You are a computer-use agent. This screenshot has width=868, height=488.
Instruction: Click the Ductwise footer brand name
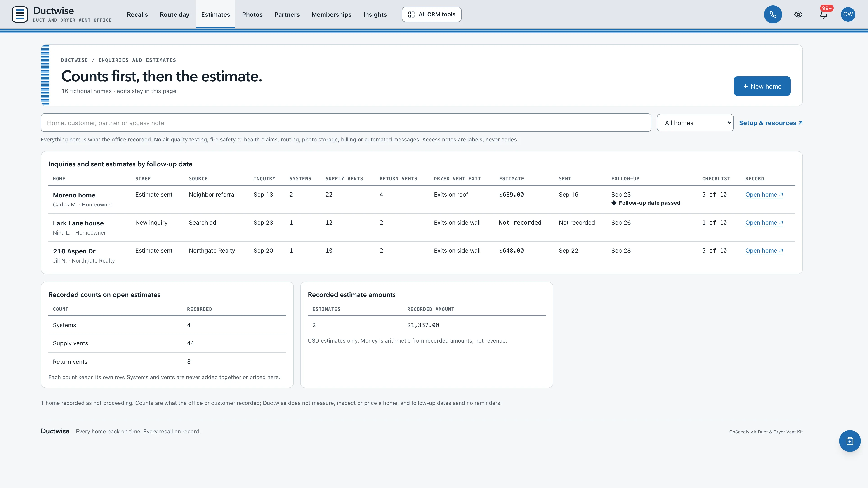click(x=55, y=431)
